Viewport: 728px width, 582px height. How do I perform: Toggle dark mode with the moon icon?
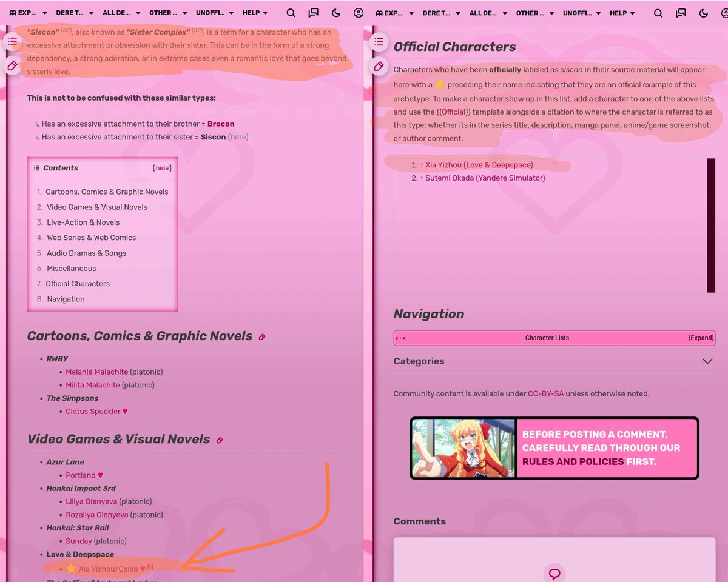(335, 12)
